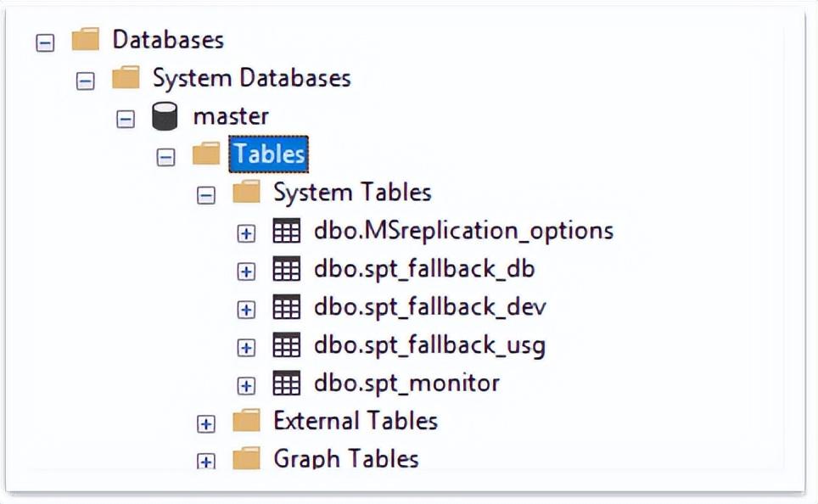Image resolution: width=818 pixels, height=504 pixels.
Task: Select the dbo.spt_fallback_dev table label
Action: 429,307
